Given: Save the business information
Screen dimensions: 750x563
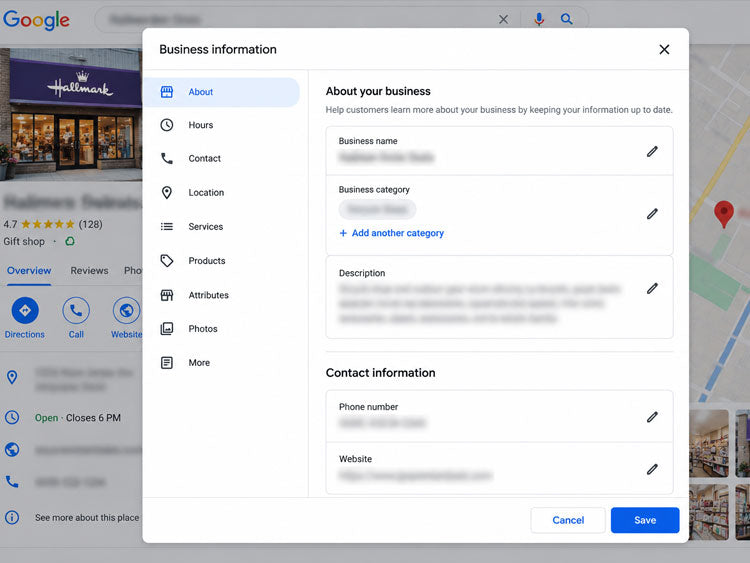Looking at the screenshot, I should click(x=645, y=520).
